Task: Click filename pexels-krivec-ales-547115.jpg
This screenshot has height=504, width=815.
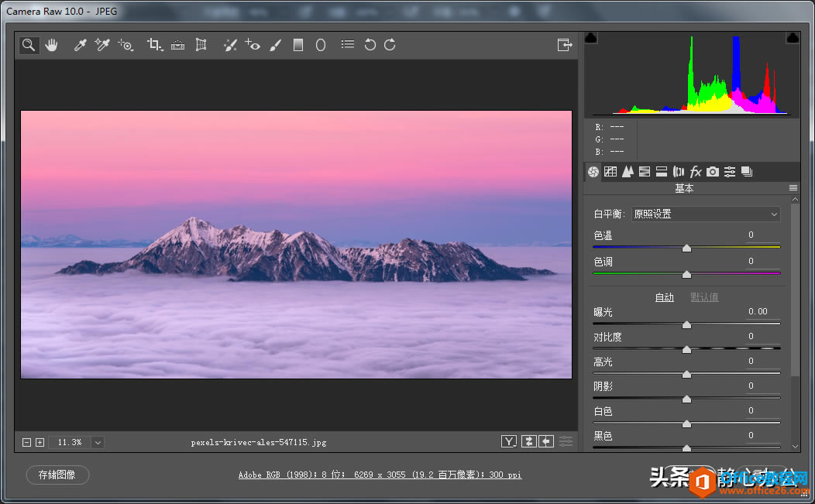Action: (258, 443)
